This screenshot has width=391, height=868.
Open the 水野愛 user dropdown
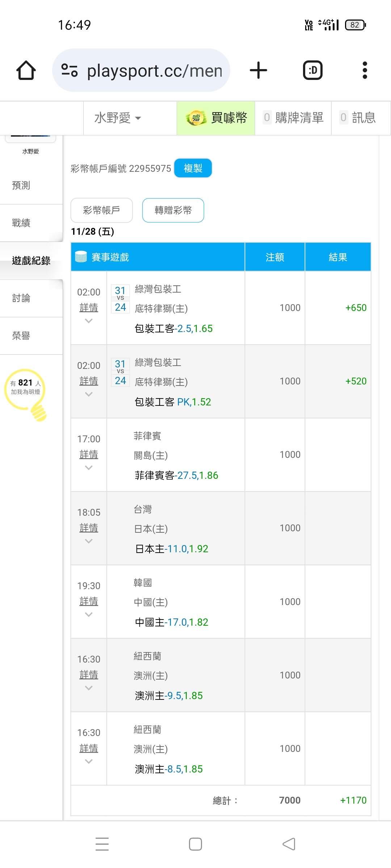117,118
